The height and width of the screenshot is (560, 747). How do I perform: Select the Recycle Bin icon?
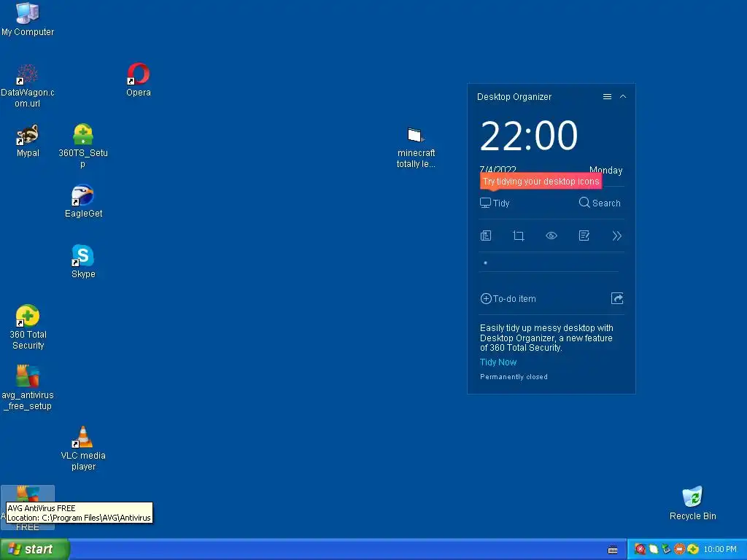tap(692, 503)
